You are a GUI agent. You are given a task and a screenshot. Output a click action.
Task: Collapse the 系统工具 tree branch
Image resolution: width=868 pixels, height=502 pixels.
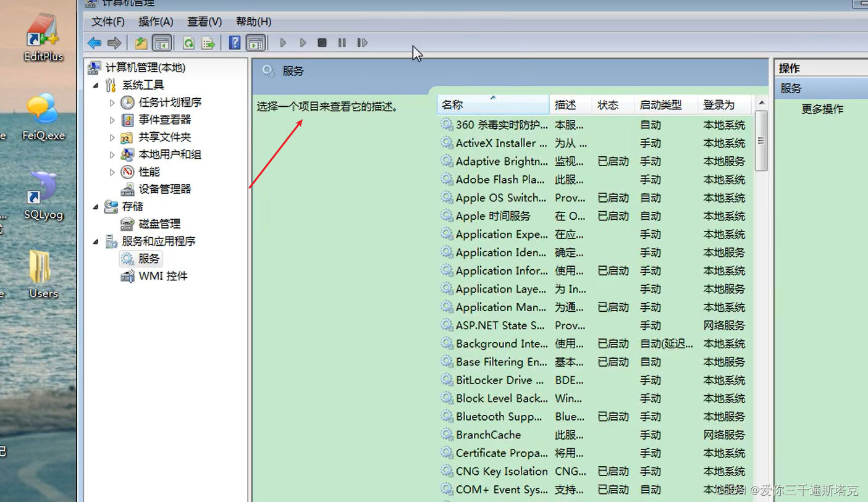[x=96, y=85]
